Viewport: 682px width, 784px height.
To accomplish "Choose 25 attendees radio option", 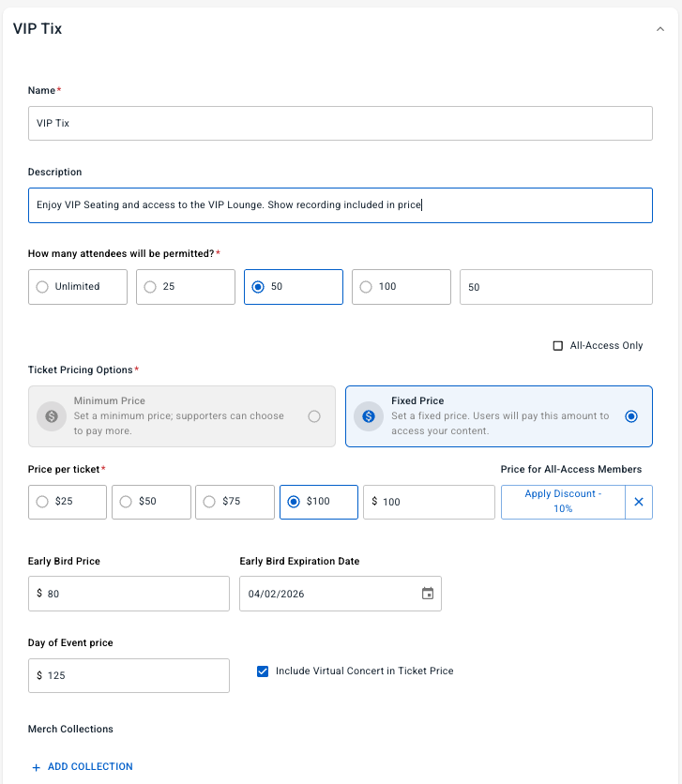I will (150, 287).
